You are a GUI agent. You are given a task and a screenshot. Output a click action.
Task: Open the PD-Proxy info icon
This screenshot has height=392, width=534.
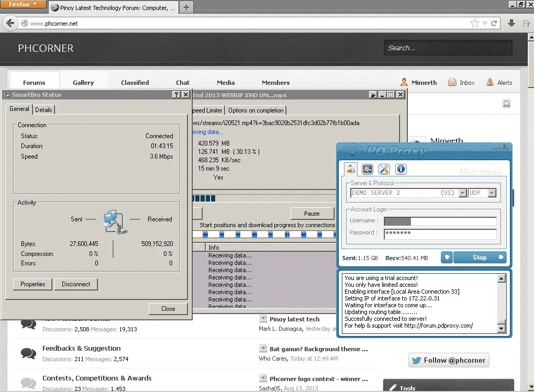pos(401,169)
